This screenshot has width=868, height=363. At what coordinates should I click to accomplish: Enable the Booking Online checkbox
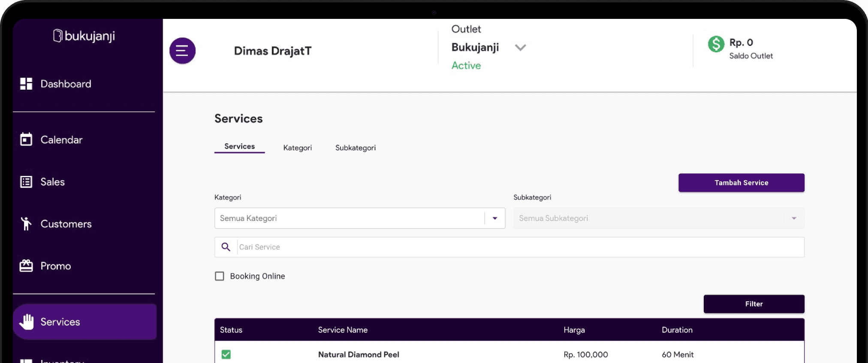coord(220,276)
